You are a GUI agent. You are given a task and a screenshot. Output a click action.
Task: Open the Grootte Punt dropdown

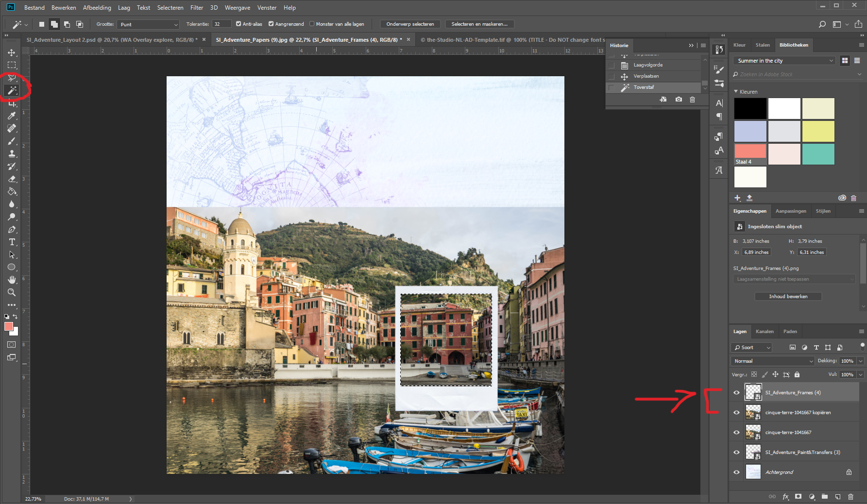[149, 24]
